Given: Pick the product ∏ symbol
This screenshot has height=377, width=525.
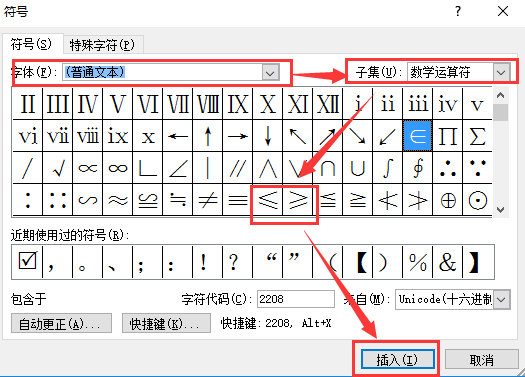Looking at the screenshot, I should 448,136.
